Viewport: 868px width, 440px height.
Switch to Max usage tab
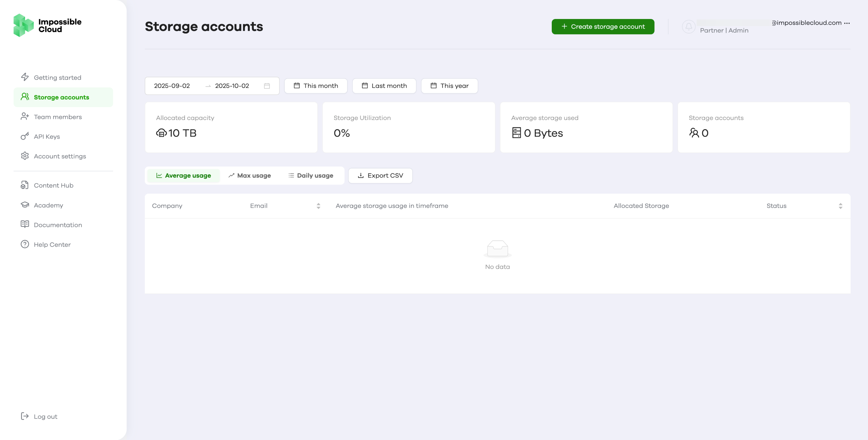tap(250, 176)
